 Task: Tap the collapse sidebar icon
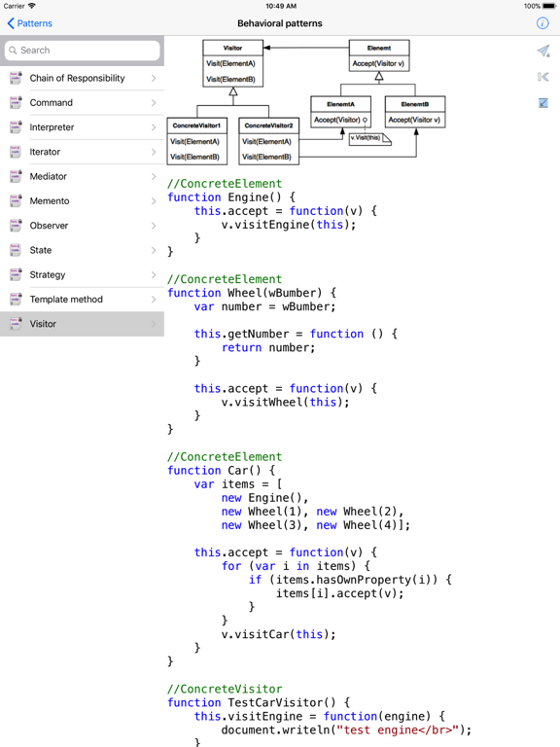point(543,77)
